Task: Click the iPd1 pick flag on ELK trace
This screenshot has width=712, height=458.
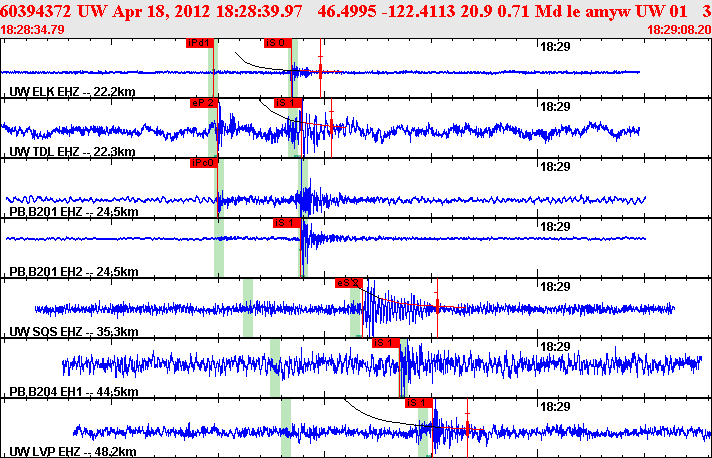Action: (199, 44)
